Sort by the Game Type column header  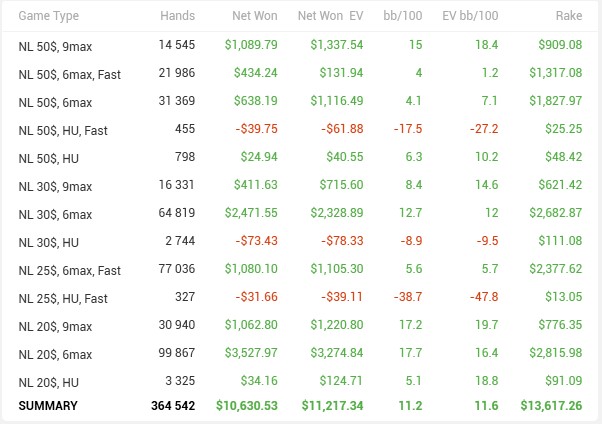[x=48, y=16]
